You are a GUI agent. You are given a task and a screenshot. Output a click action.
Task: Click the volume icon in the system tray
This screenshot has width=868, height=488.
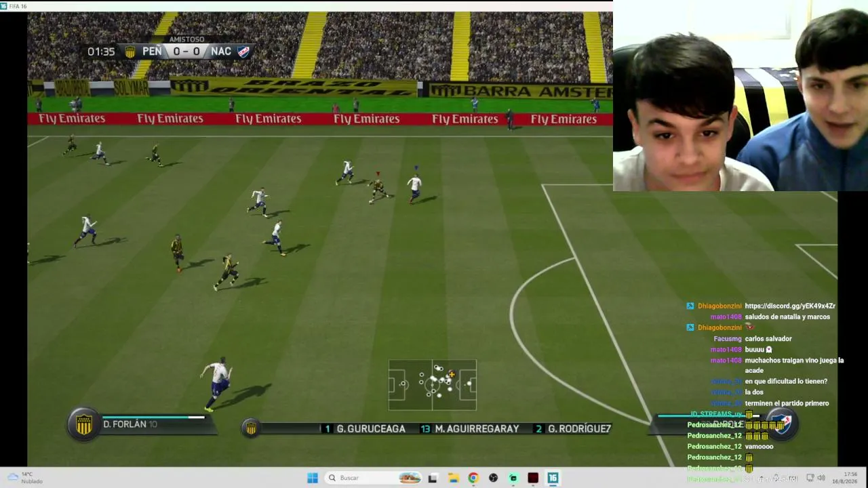point(821,478)
